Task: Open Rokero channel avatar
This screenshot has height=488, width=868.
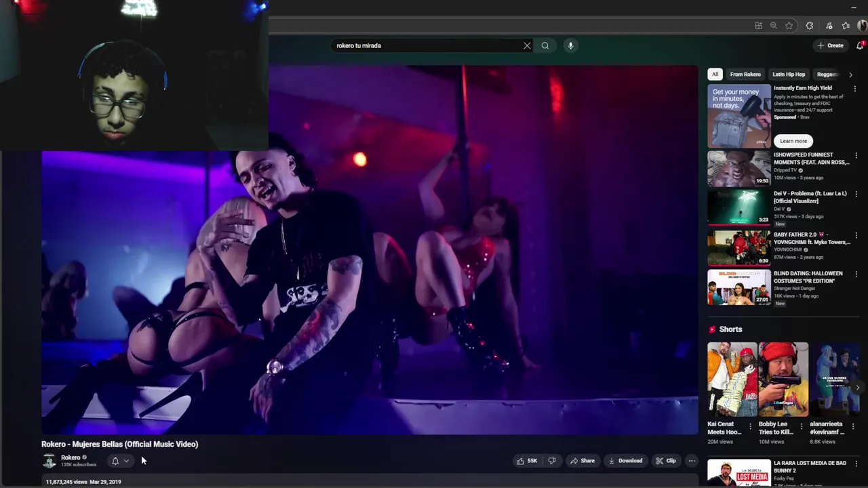Action: [x=50, y=461]
